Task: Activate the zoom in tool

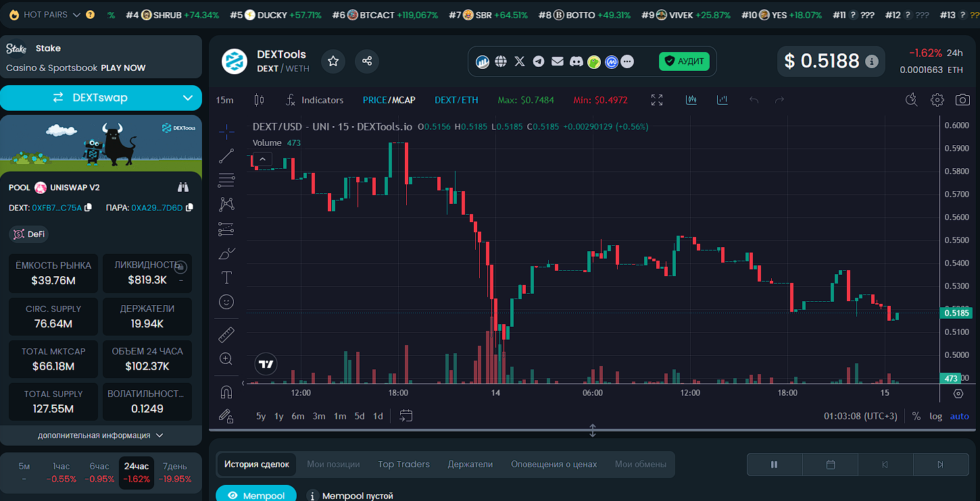Action: (x=226, y=359)
